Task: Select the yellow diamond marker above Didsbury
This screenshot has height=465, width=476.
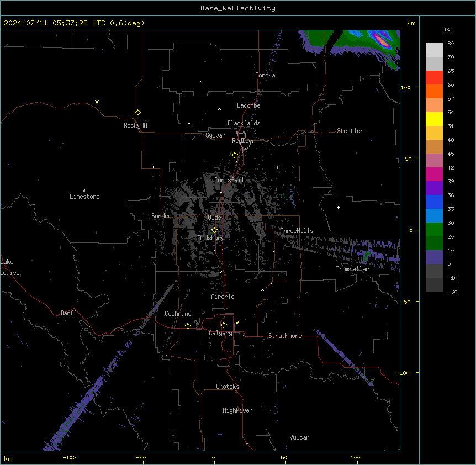Action: tap(214, 230)
